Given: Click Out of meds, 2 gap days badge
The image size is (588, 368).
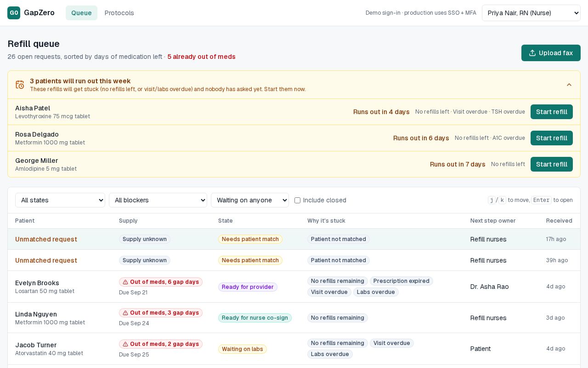Looking at the screenshot, I should pos(161,344).
